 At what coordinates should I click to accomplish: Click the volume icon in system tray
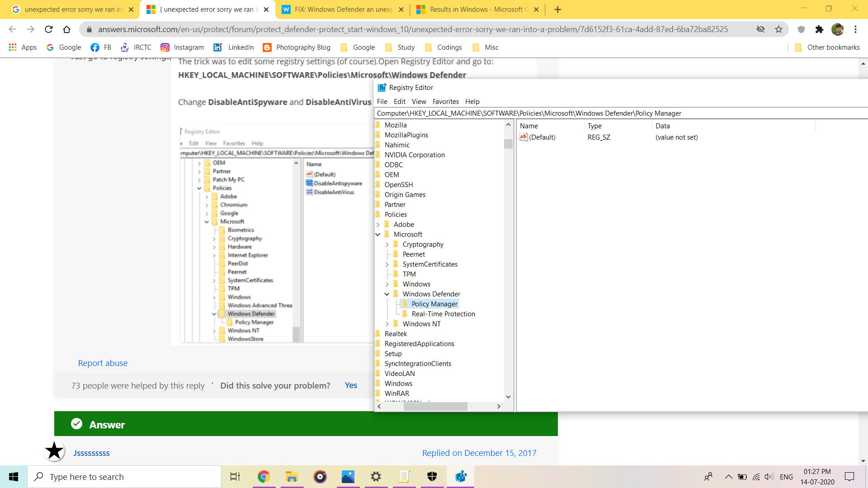click(x=769, y=477)
